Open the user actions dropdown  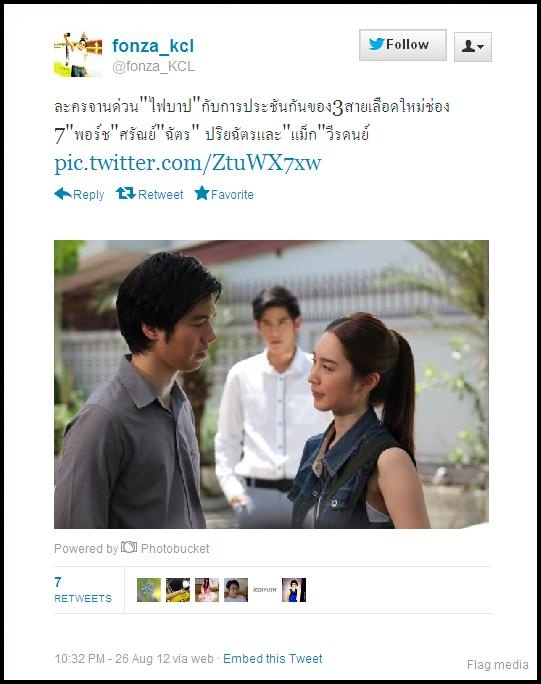473,46
